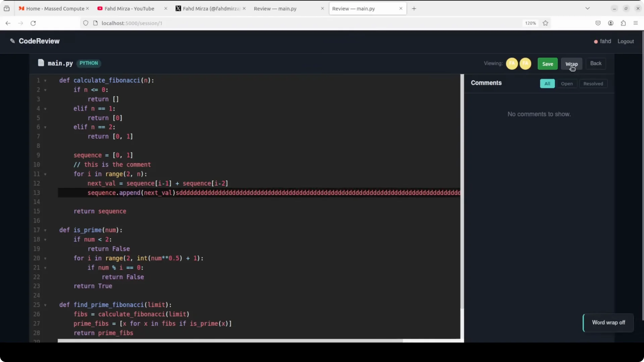This screenshot has width=644, height=362.
Task: Click the Comments panel heading
Action: pos(486,83)
